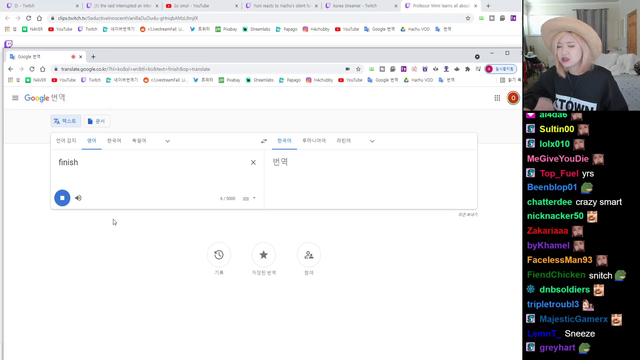Viewport: 640px width, 360px height.
Task: Open new tab in Translate window
Action: pos(93,57)
